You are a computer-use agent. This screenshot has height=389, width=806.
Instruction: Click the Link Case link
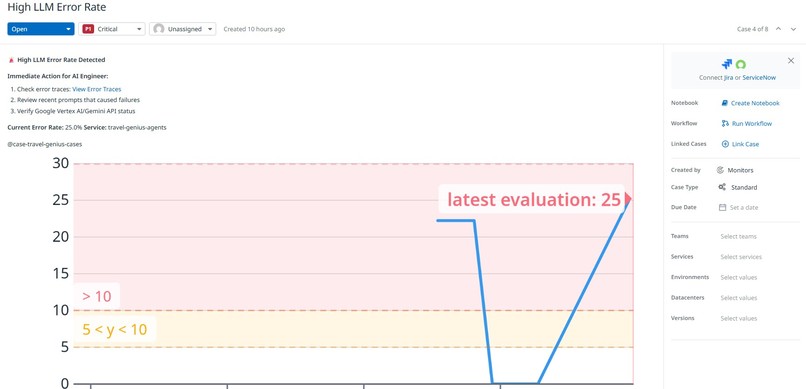click(x=745, y=144)
